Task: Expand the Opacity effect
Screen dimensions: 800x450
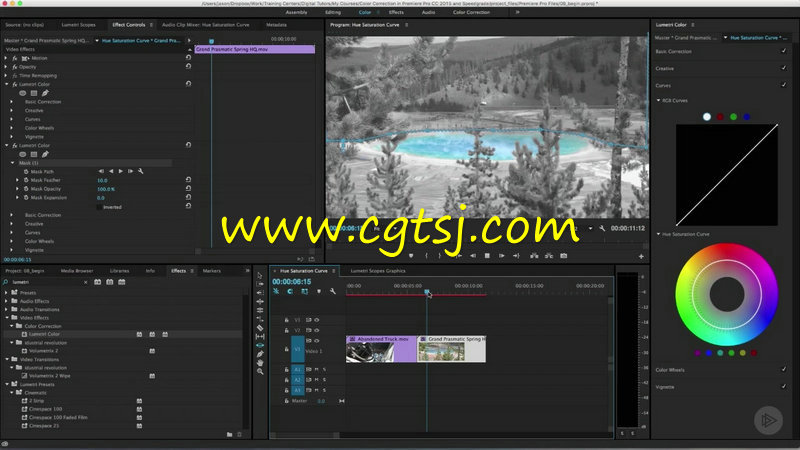Action: click(6, 67)
